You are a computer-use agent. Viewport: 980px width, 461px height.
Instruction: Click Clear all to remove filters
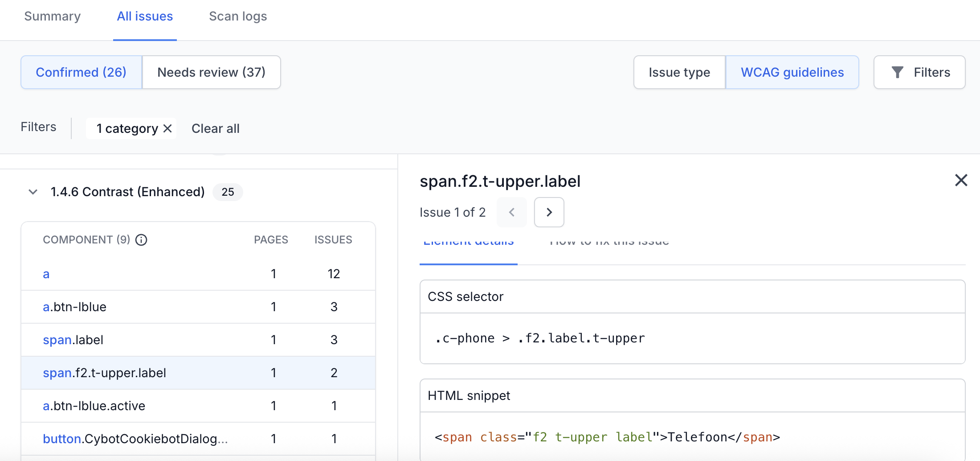215,128
